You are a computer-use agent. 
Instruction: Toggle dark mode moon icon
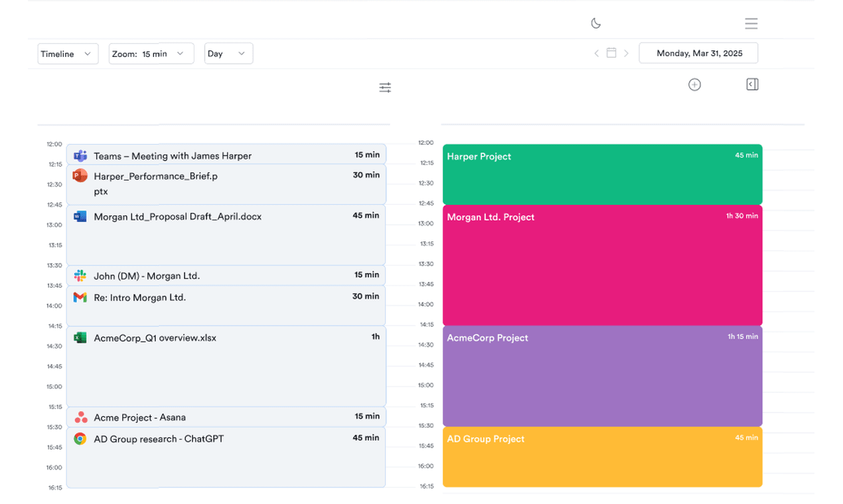click(596, 23)
